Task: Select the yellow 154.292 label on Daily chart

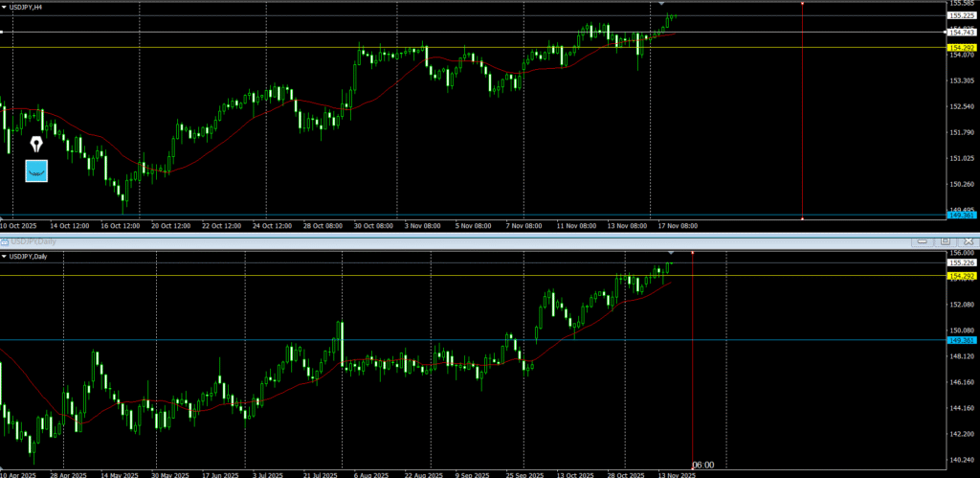Action: pyautogui.click(x=961, y=276)
